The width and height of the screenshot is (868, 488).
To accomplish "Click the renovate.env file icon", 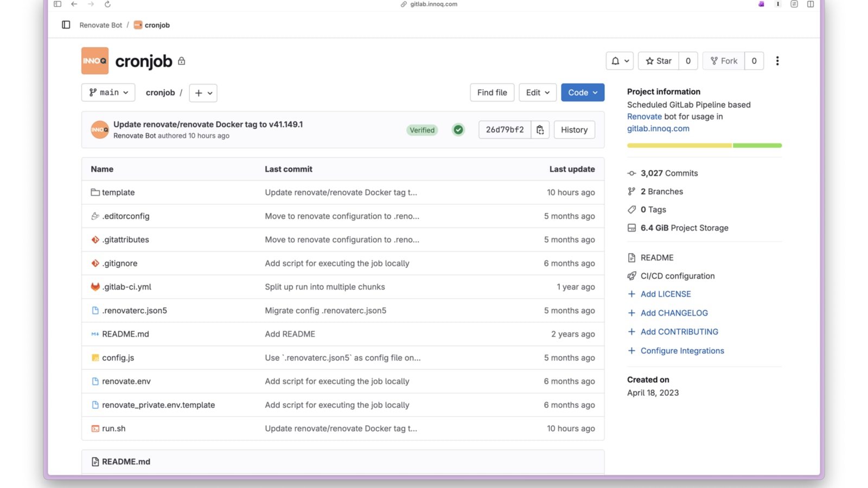I will click(95, 381).
